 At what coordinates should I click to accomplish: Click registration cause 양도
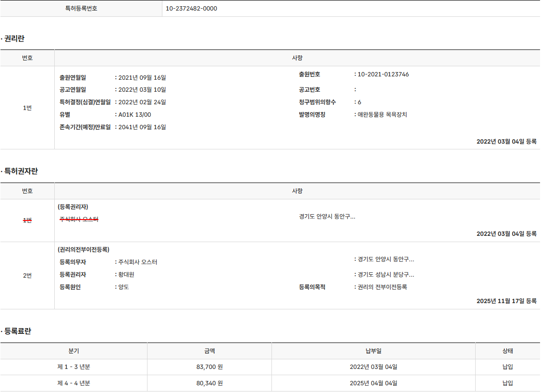click(x=123, y=287)
